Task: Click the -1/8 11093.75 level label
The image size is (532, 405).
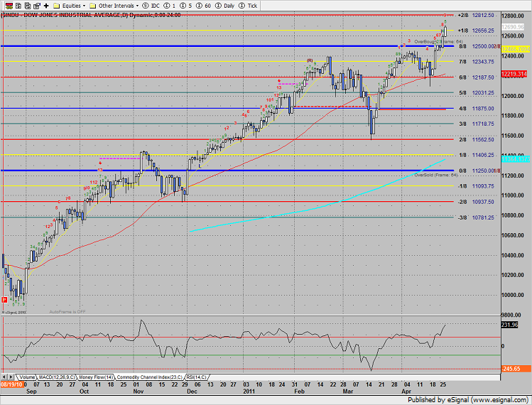Action: tap(476, 186)
